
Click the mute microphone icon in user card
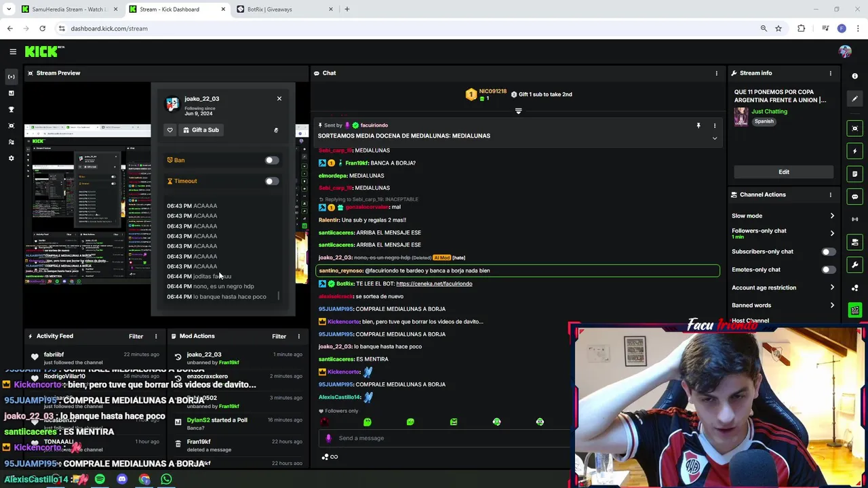(276, 130)
